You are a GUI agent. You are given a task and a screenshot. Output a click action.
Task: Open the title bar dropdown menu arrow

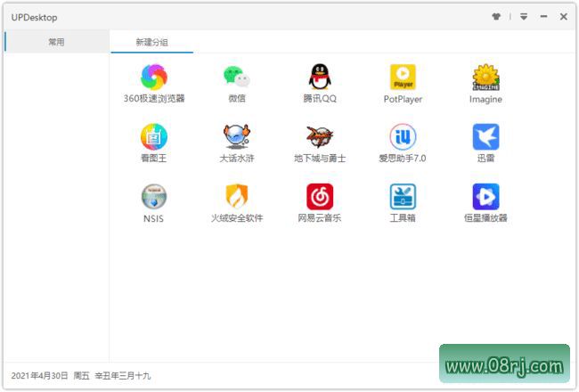pos(524,17)
